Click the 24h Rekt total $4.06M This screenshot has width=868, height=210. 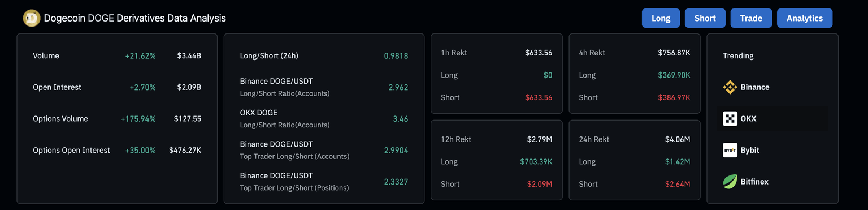(x=678, y=139)
